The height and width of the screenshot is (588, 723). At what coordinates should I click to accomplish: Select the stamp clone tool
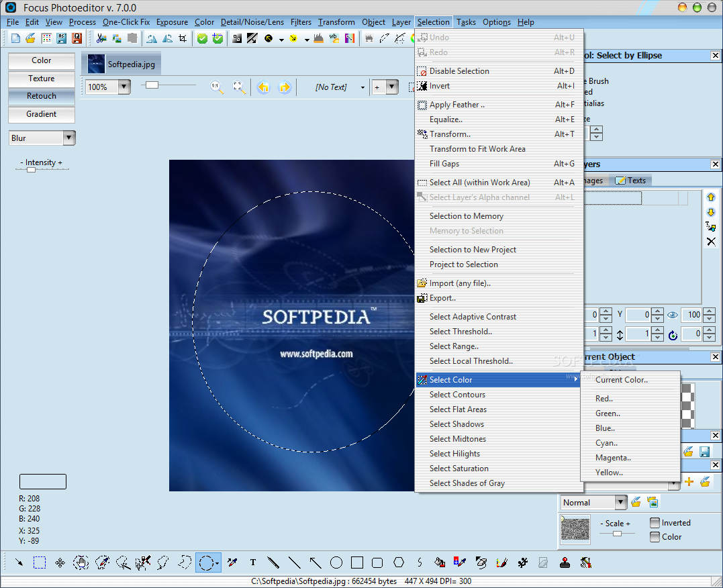point(565,562)
